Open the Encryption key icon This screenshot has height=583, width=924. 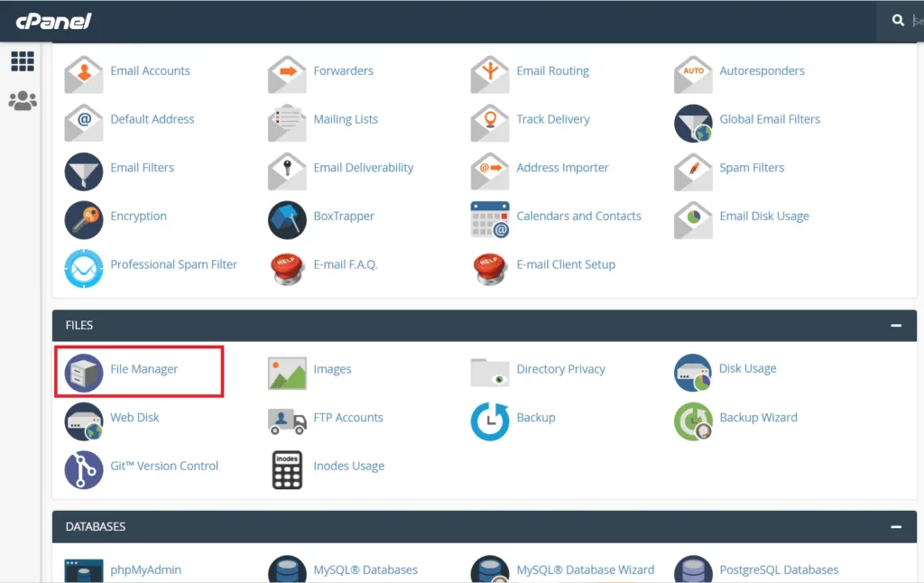pos(84,220)
